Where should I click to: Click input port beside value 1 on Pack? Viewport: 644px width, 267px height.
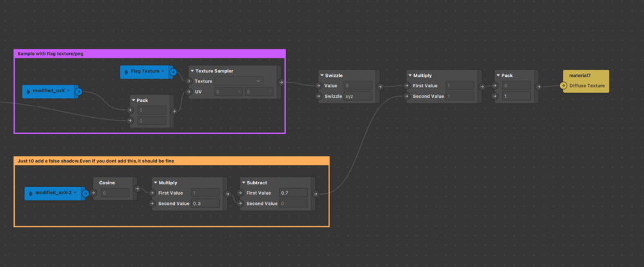click(495, 97)
